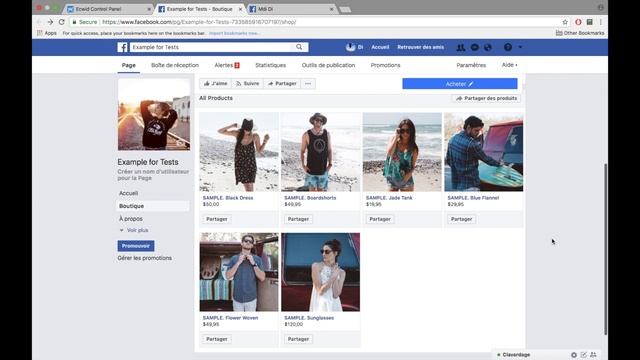Open chat settings gear icon
Image resolution: width=640 pixels, height=360 pixels.
[574, 355]
